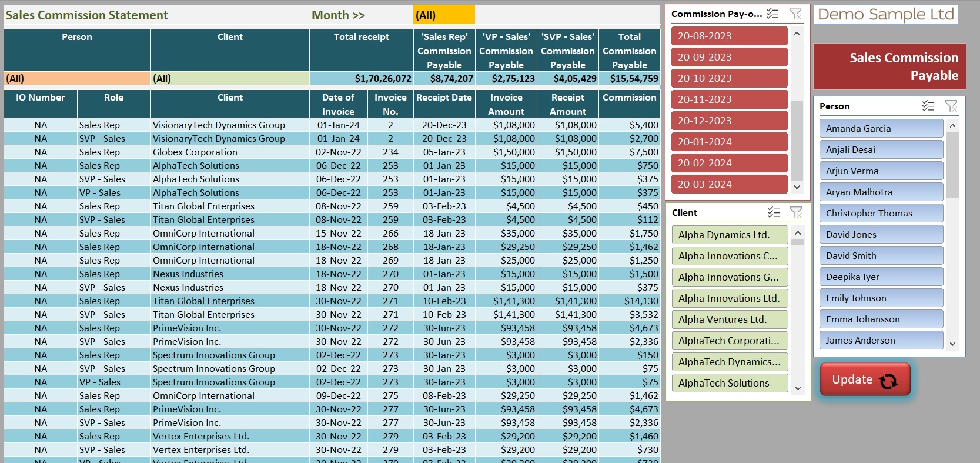The image size is (980, 463).
Task: Toggle Alpha Dynamics Ltd. client filter
Action: [x=729, y=235]
